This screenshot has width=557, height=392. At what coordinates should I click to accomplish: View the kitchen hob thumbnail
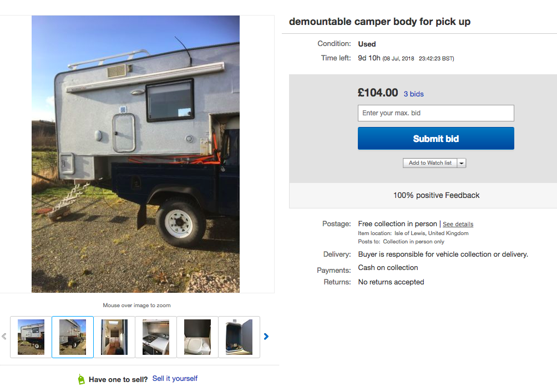pos(156,337)
